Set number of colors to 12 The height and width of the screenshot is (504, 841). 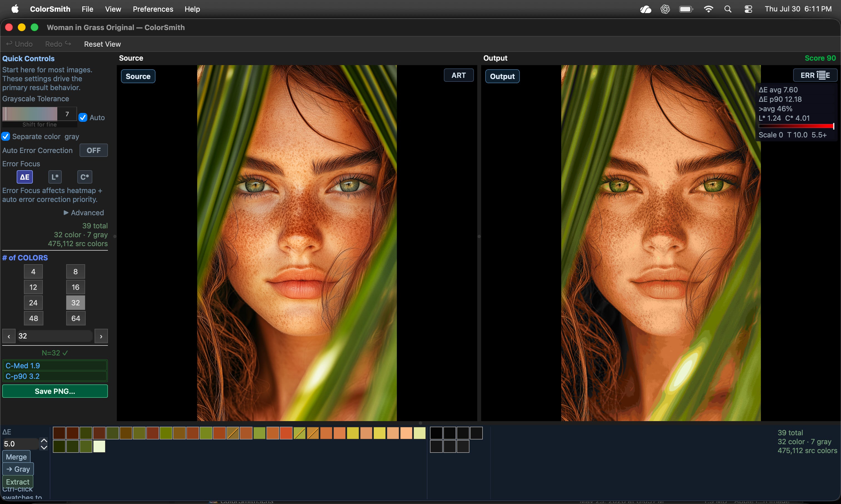(33, 287)
